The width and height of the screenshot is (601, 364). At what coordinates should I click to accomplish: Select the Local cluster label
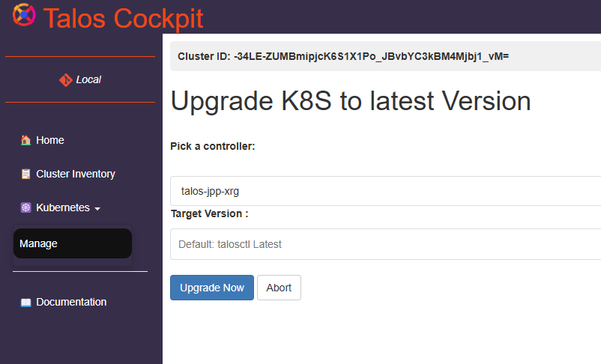click(88, 79)
